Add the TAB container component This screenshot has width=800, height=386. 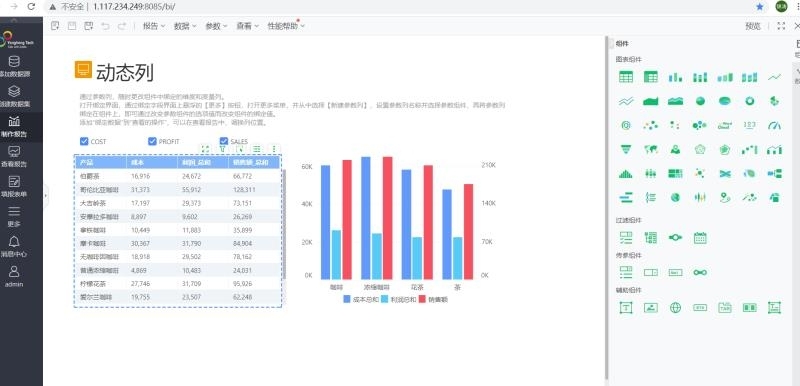(x=724, y=307)
